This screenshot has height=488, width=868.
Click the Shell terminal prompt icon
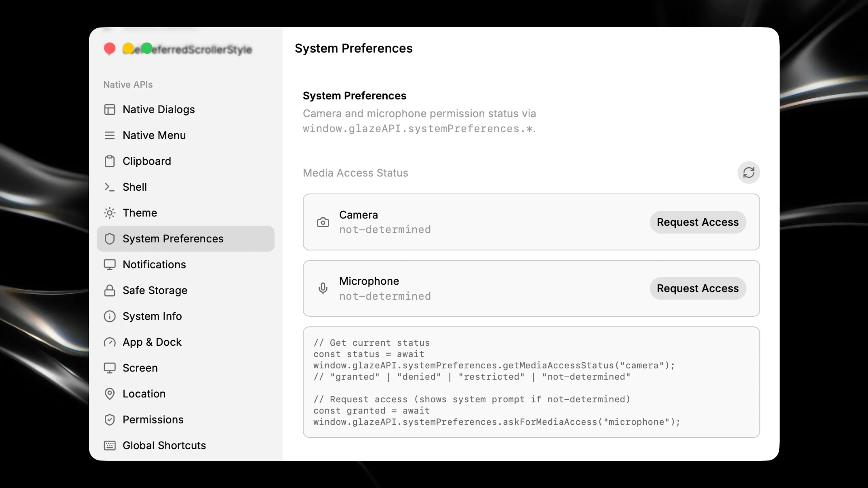110,187
